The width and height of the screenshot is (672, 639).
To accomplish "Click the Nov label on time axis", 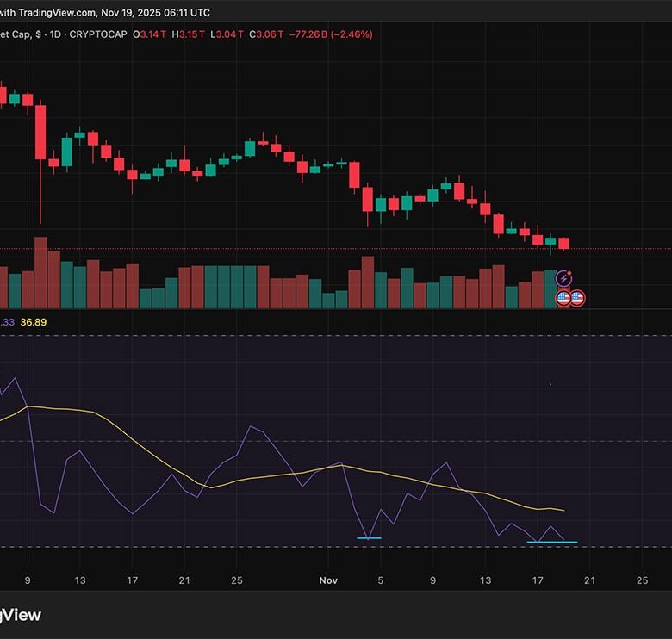I will [x=327, y=580].
